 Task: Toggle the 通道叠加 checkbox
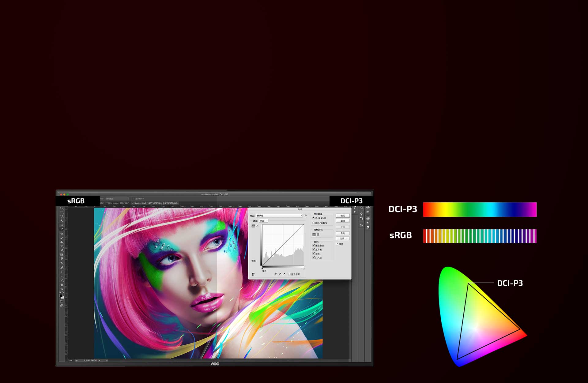[x=314, y=245]
